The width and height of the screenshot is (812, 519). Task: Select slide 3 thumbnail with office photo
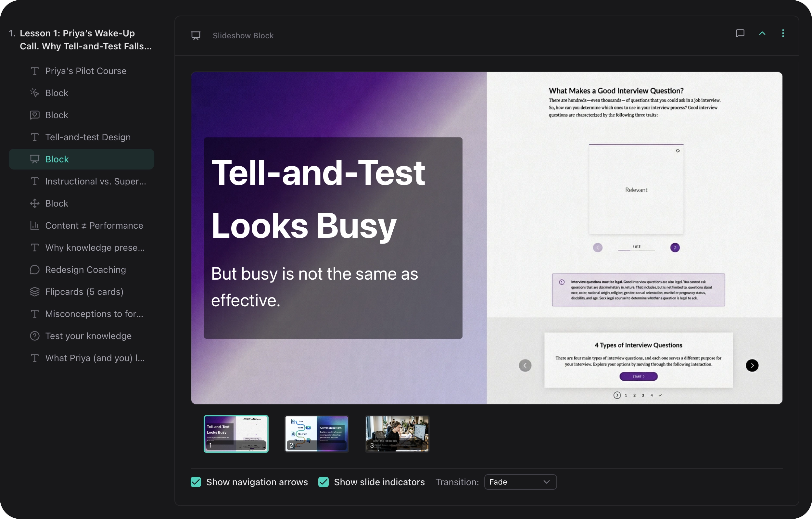point(397,434)
